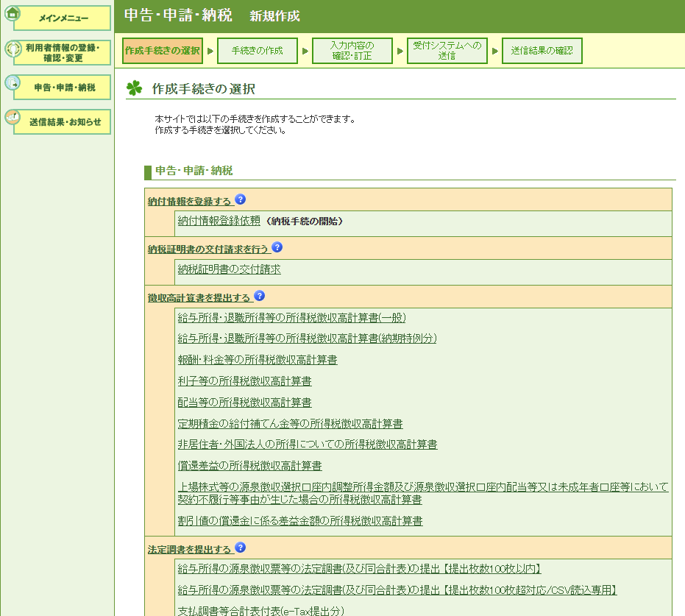
Task: Click the document icon on 申告・申請・納税
Action: tap(13, 83)
